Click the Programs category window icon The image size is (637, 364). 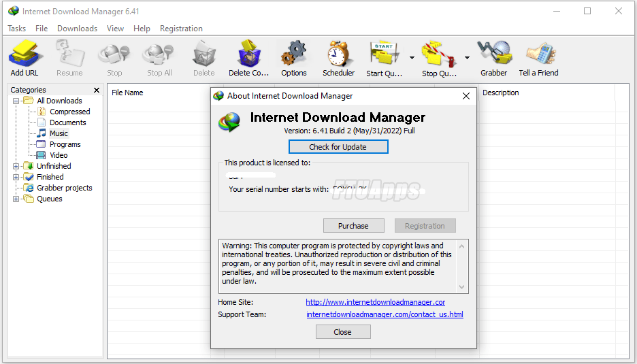coord(41,144)
